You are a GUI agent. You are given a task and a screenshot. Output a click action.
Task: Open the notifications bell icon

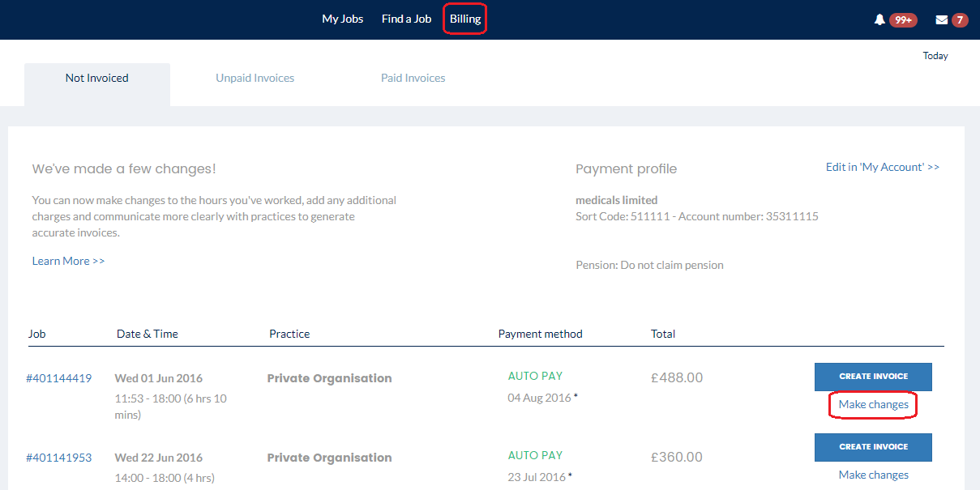coord(879,20)
